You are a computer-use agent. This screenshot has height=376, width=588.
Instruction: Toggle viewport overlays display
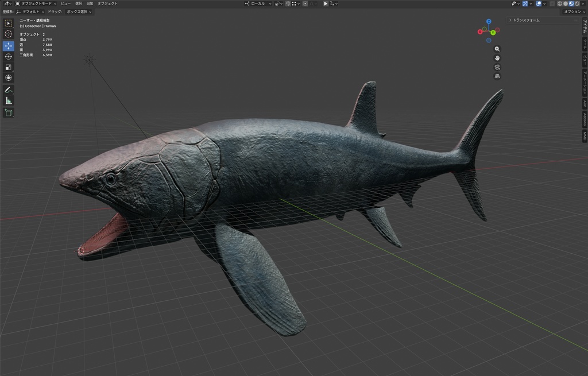coord(539,4)
